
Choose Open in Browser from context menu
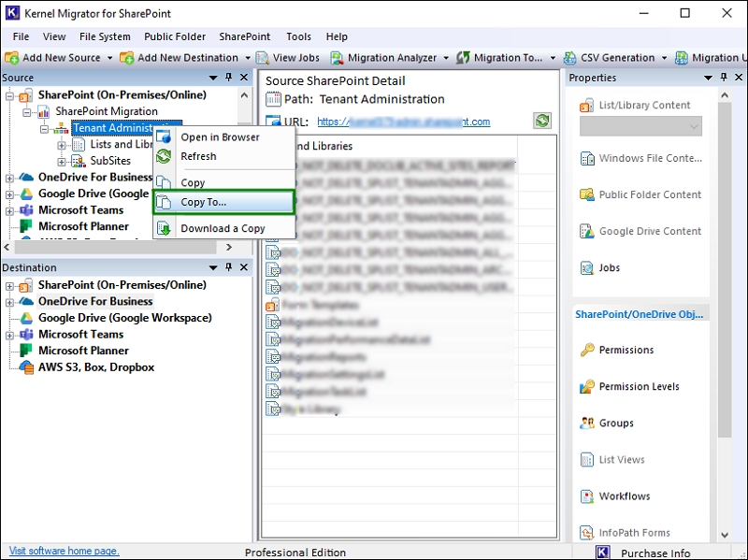click(x=223, y=137)
